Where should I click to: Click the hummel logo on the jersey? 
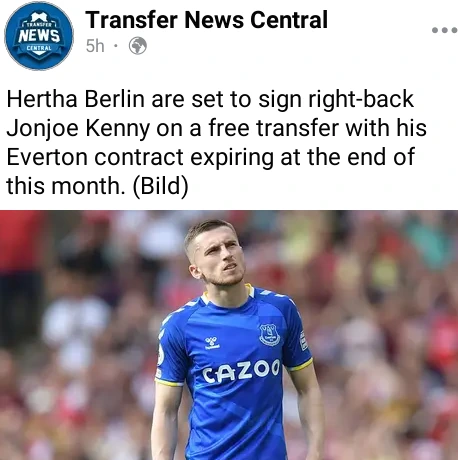[x=212, y=343]
